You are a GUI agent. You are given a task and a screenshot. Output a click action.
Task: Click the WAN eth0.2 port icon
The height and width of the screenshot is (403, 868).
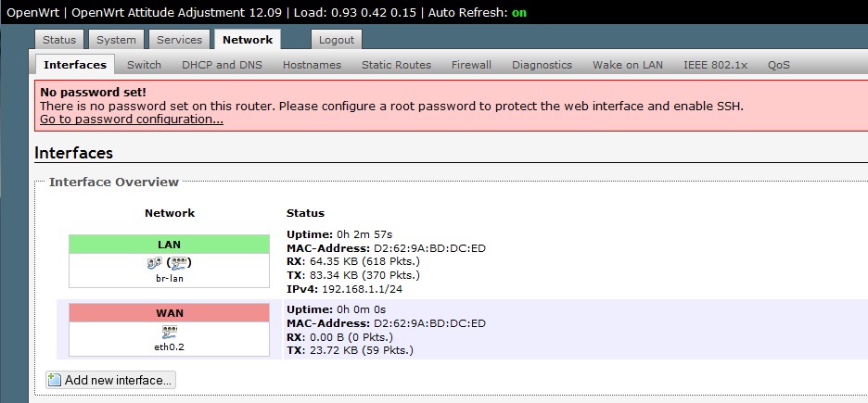click(169, 332)
